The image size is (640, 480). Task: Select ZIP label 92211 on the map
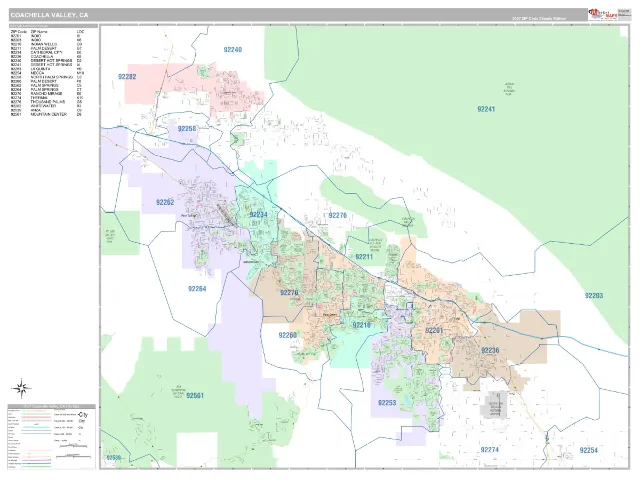(364, 257)
